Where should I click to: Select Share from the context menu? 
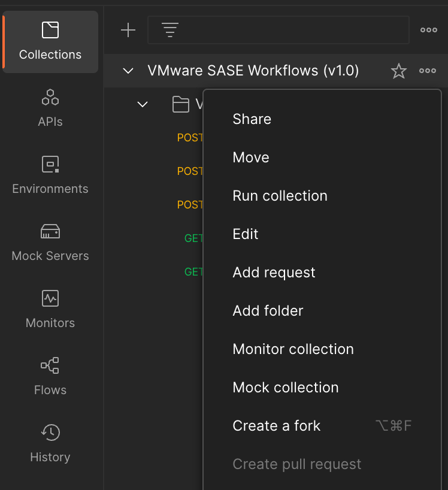[252, 119]
